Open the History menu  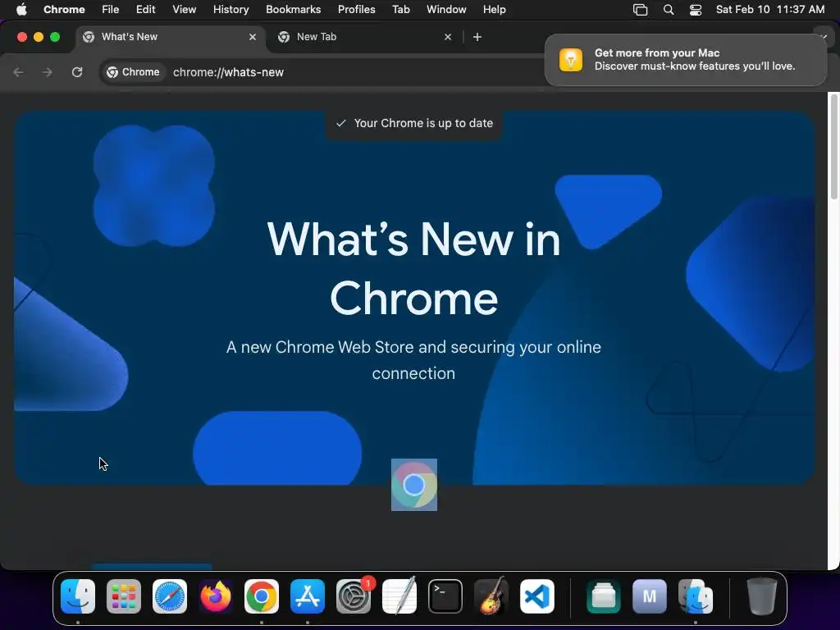[231, 9]
